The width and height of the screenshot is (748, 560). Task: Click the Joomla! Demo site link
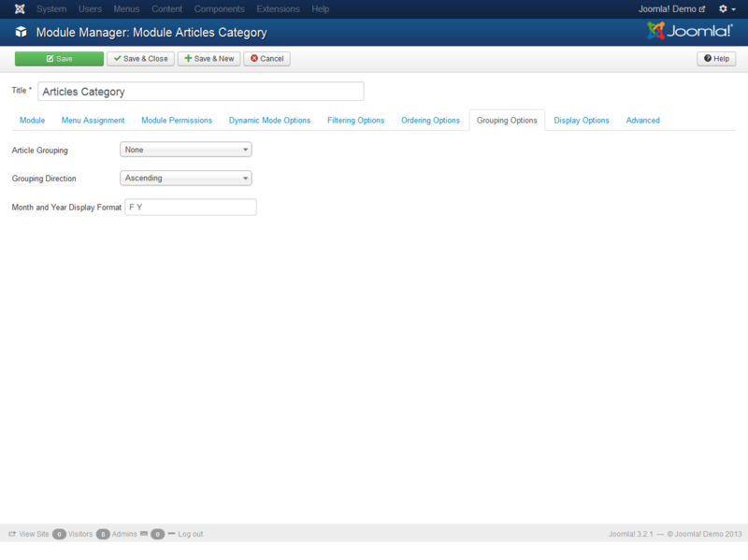pyautogui.click(x=671, y=9)
